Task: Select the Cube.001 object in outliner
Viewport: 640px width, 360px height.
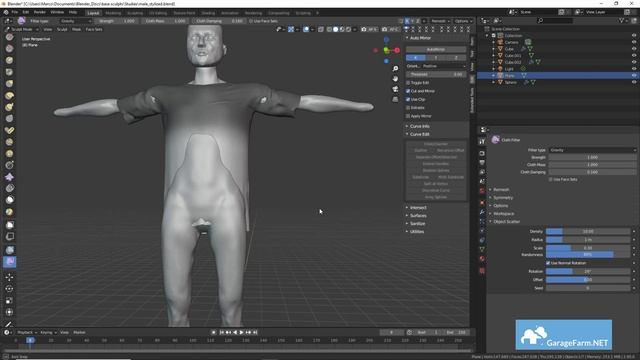Action: click(513, 56)
